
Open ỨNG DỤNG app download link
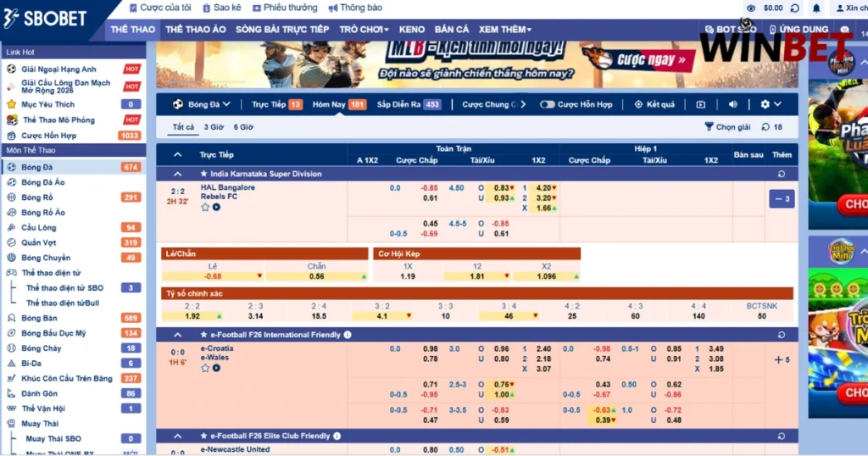[x=798, y=30]
